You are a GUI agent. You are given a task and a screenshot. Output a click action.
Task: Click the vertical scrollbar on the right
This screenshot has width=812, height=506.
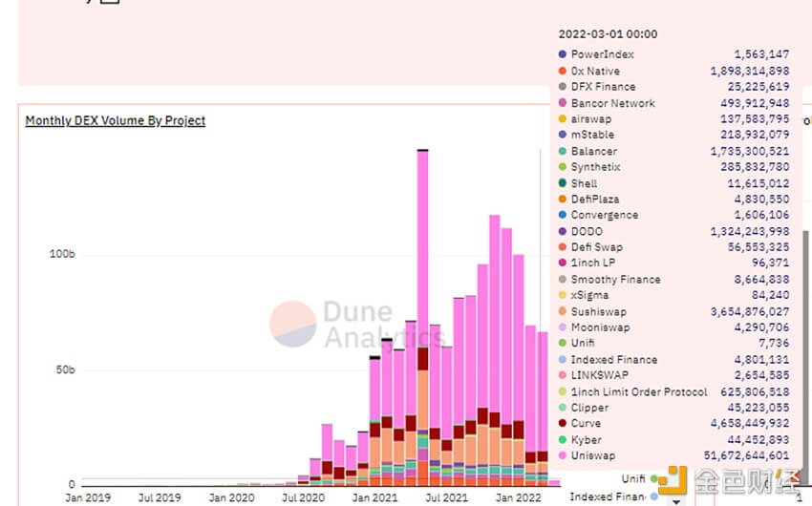(805, 352)
